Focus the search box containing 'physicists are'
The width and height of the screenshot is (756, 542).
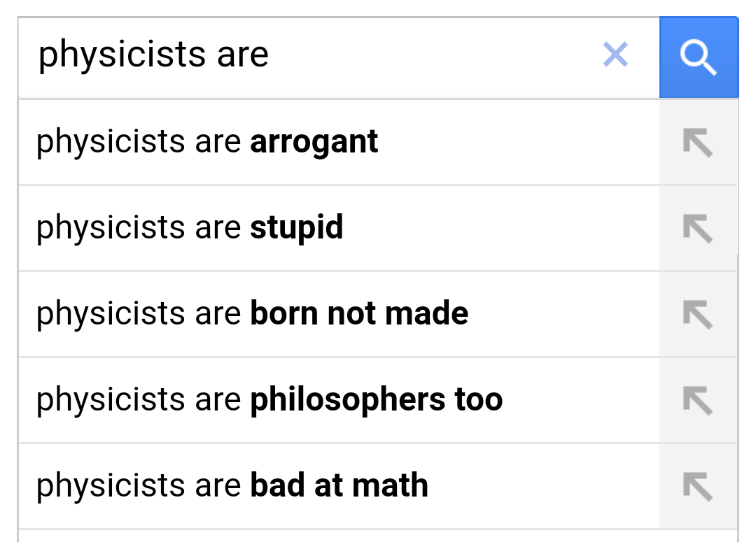(x=315, y=56)
